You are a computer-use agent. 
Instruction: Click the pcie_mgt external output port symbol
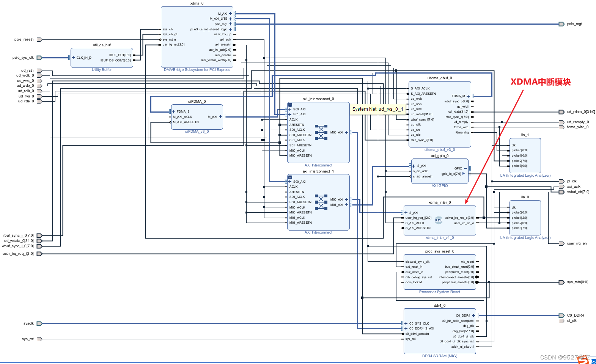click(x=561, y=24)
